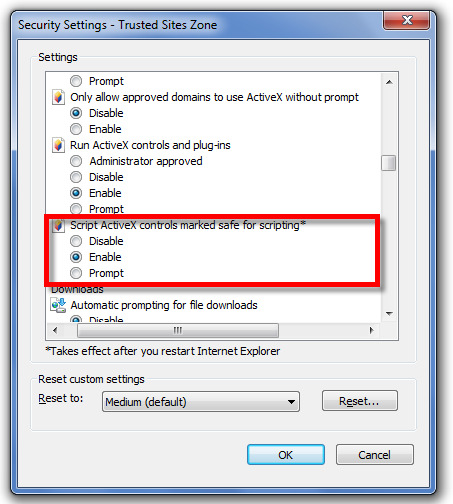The image size is (453, 504).
Task: Click the vertical scrollbar up arrow
Action: pos(389,82)
